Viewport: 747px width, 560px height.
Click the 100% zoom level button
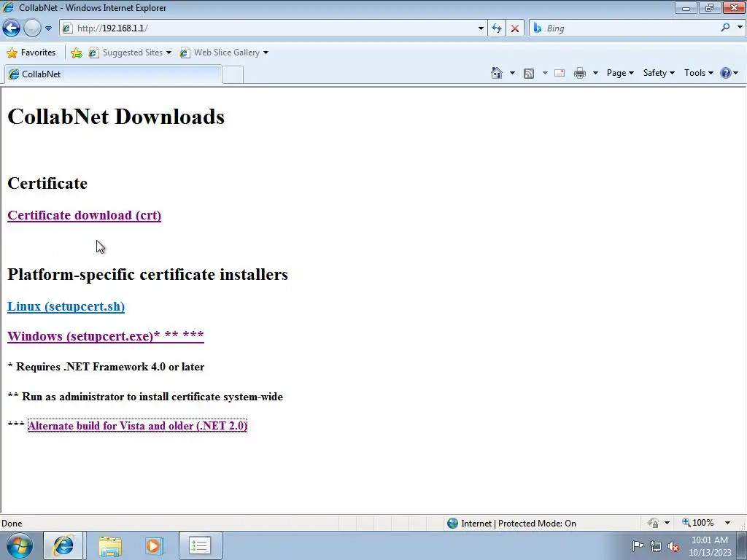698,523
